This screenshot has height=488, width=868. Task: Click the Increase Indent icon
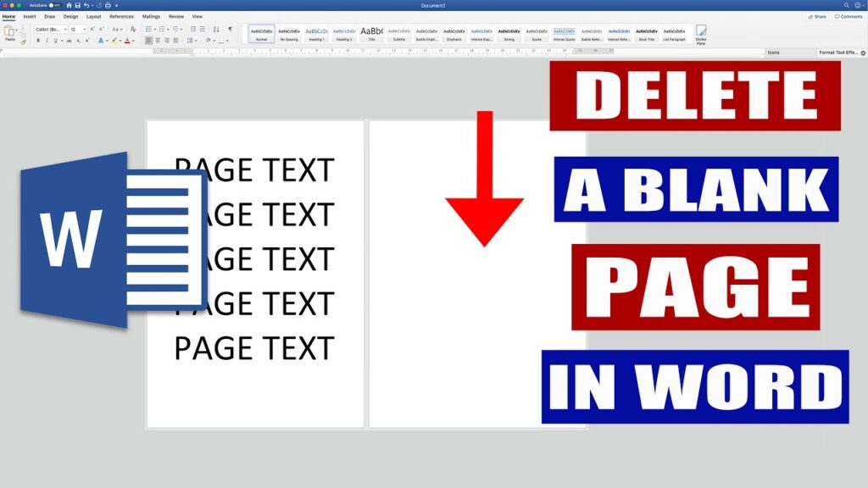202,29
